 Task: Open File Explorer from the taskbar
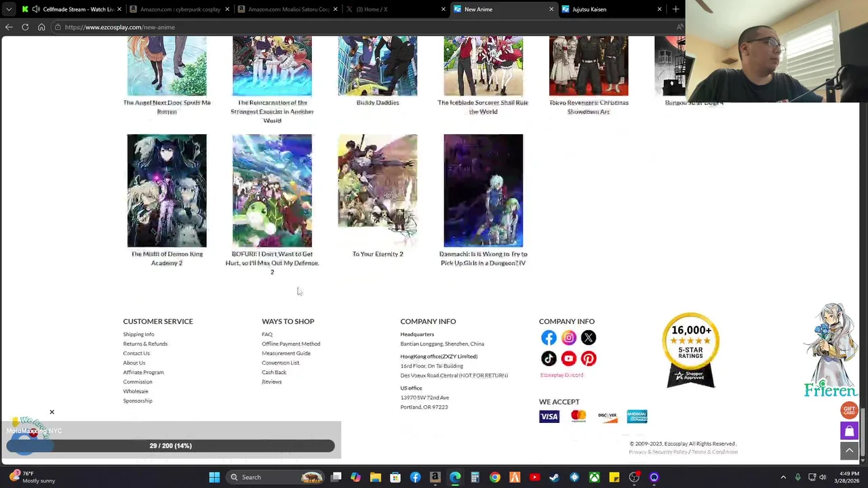[x=375, y=477]
